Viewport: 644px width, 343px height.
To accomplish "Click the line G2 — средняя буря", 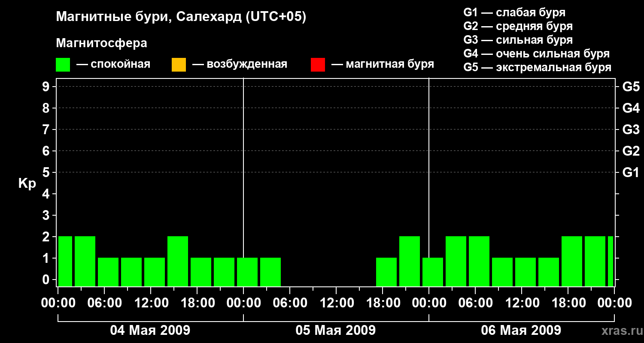I will coord(518,26).
